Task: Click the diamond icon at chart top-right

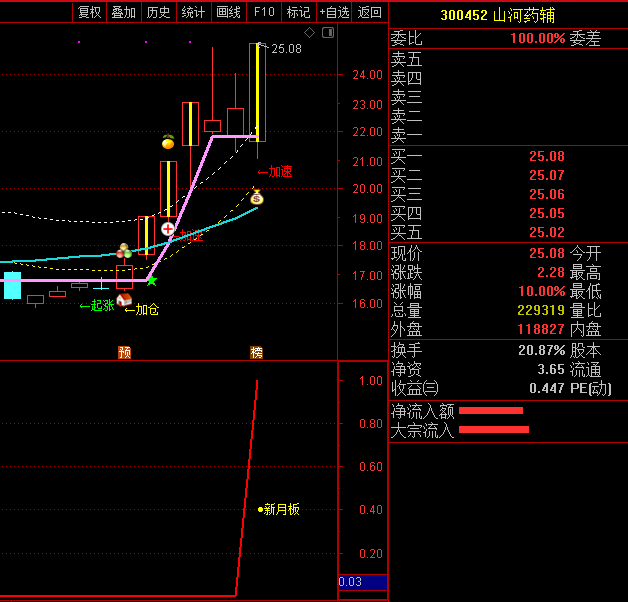Action: pos(310,33)
